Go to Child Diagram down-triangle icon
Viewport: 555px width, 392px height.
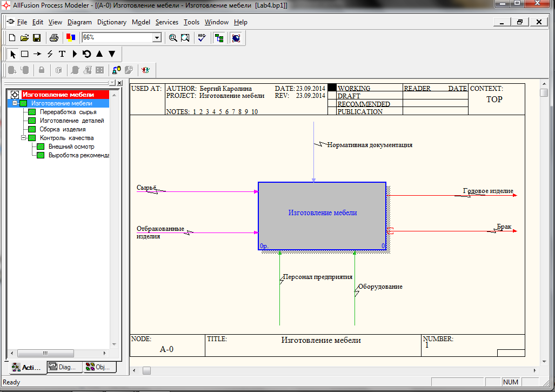[112, 54]
